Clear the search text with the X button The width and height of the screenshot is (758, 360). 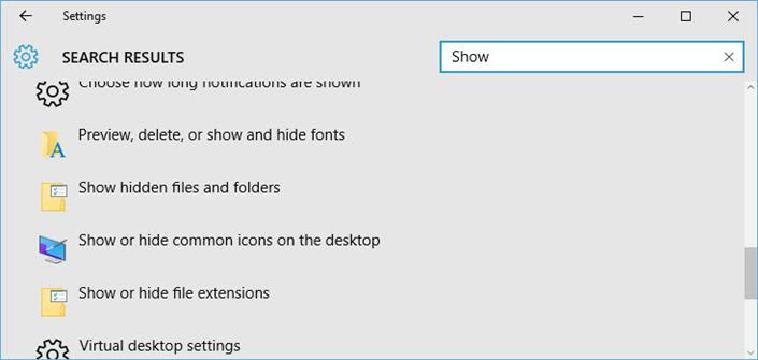pos(729,57)
